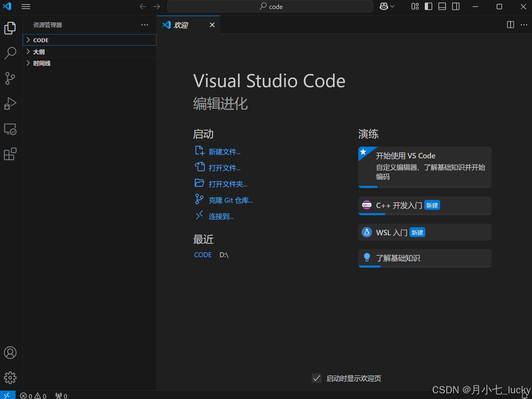
Task: Open C++ 开发入门 walkthrough card
Action: 425,205
